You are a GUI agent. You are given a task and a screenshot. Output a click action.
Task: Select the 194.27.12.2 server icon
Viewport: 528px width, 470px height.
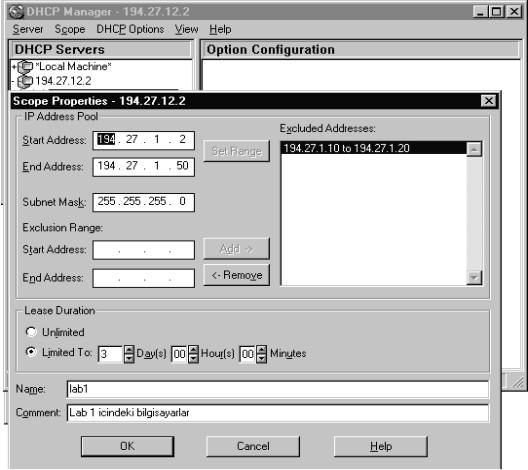click(x=25, y=81)
